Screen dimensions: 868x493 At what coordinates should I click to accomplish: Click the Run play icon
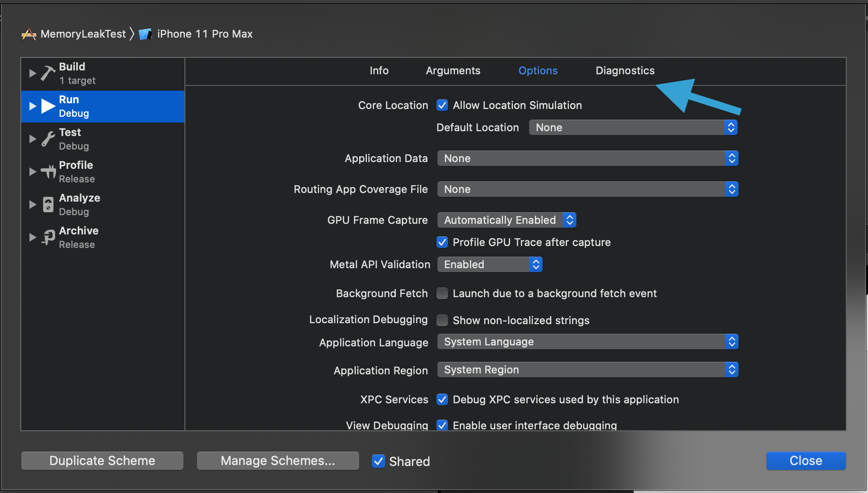[48, 106]
